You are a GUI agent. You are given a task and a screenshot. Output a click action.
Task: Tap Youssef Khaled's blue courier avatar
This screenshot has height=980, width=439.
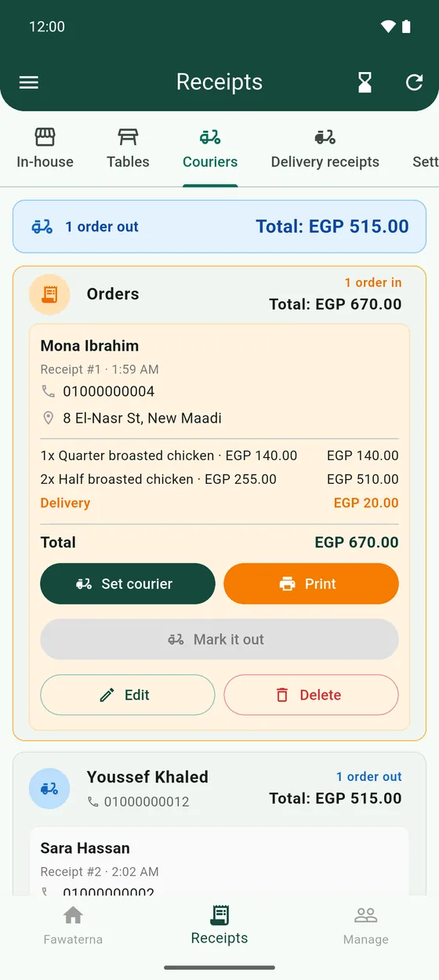pos(49,789)
